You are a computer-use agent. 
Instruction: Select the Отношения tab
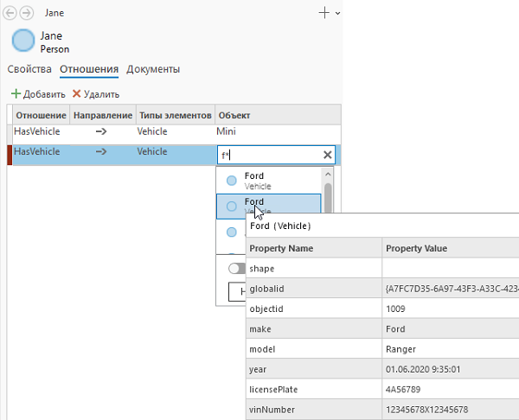pos(89,69)
